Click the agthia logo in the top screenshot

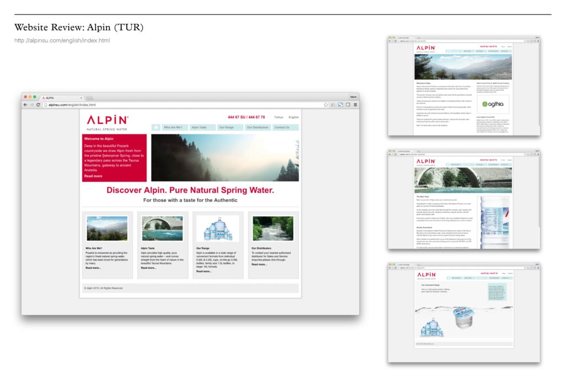[492, 104]
